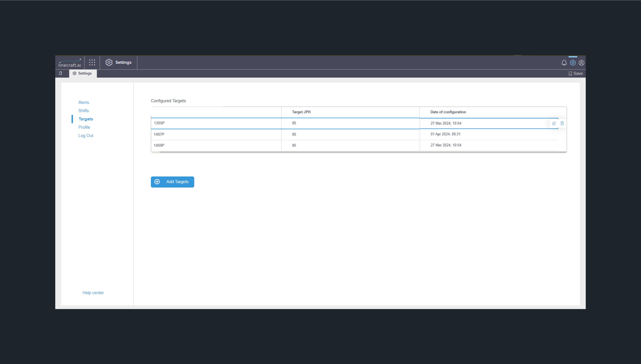Click the Target JPH column header

tap(301, 112)
